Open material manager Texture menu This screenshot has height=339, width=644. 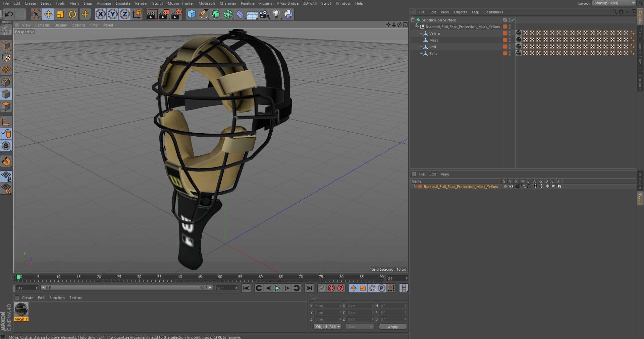(75, 298)
